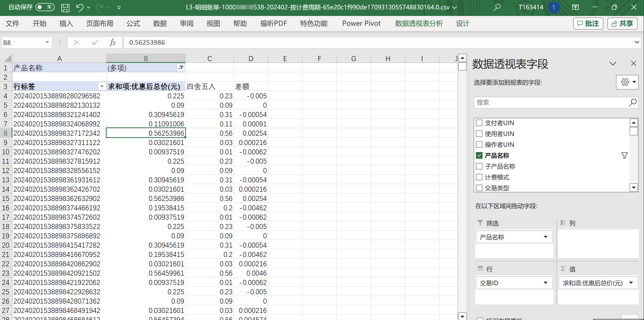644x320 pixels.
Task: Click the formula bar cancel X icon
Action: pyautogui.click(x=77, y=43)
